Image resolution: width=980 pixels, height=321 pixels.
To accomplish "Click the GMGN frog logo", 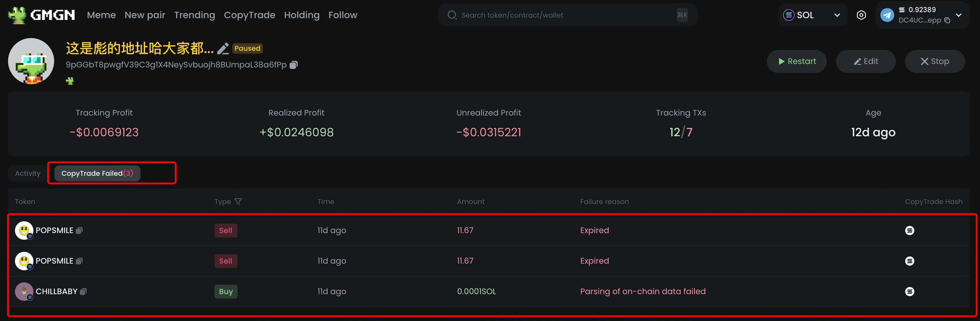I will tap(17, 15).
